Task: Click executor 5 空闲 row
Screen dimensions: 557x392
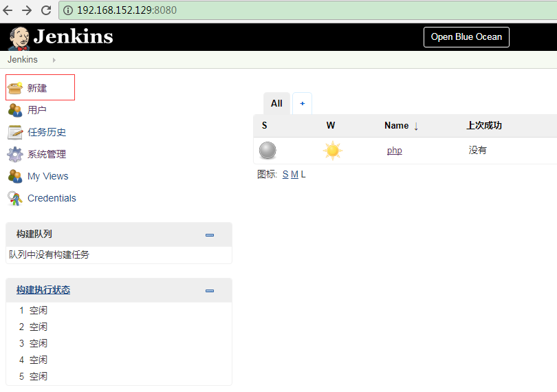Action: (x=119, y=376)
